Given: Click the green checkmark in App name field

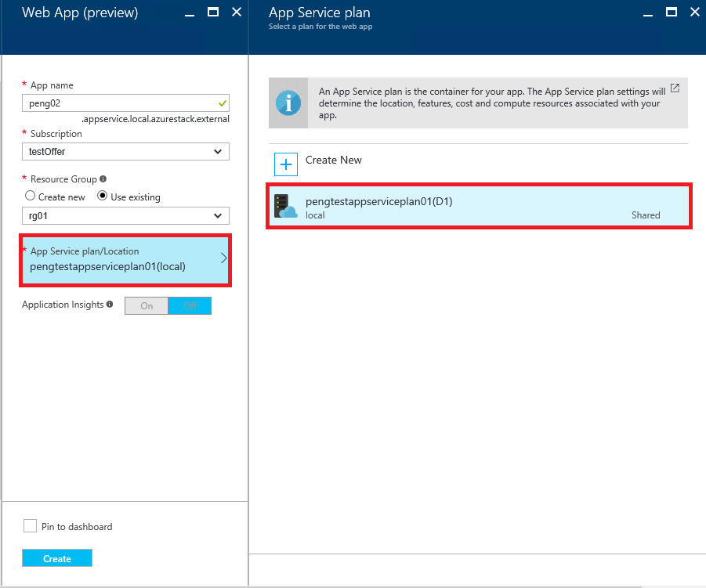Looking at the screenshot, I should 222,103.
